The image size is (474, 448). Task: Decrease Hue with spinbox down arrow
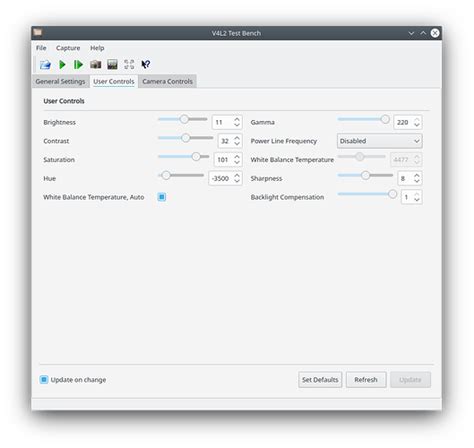[237, 181]
